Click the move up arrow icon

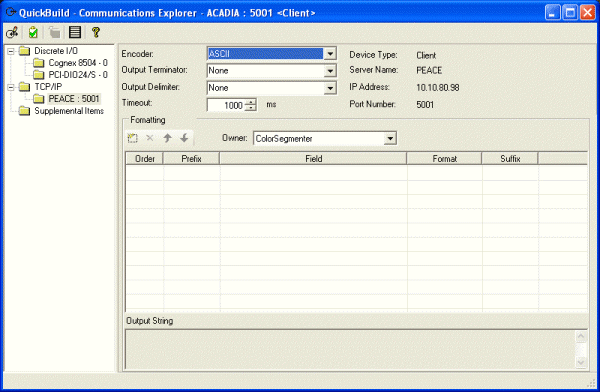167,138
